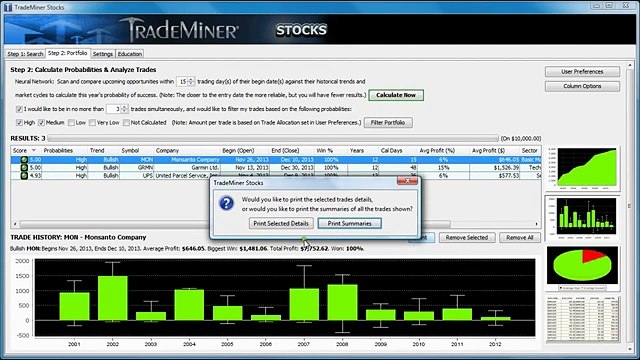Screen dimensions: 640x360
Task: Adjust the simultaneous trades spinner arrows
Action: pos(124,109)
